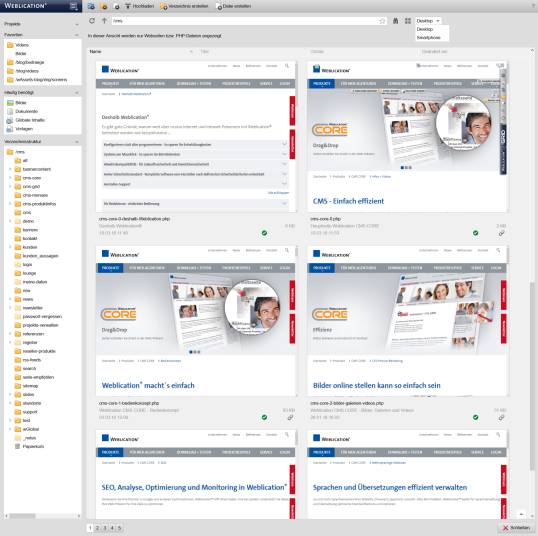
Task: Click Hochladen upload button
Action: [x=140, y=6]
